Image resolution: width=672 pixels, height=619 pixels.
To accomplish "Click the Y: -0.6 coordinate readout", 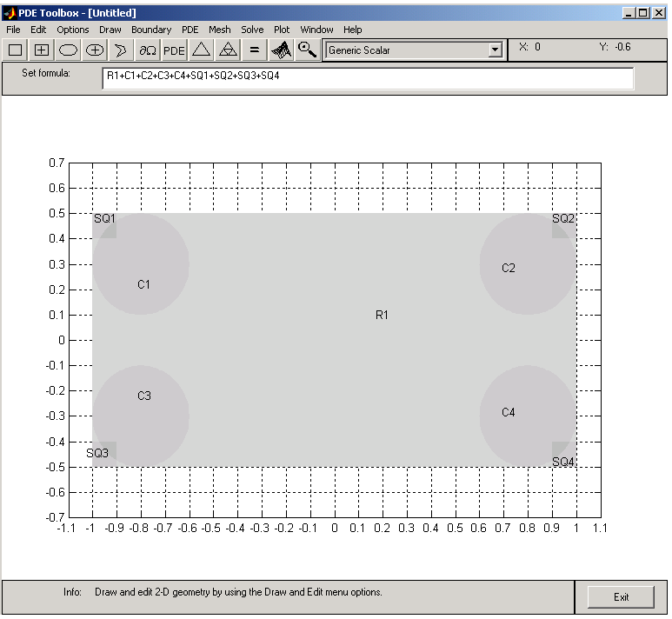I will tap(615, 47).
